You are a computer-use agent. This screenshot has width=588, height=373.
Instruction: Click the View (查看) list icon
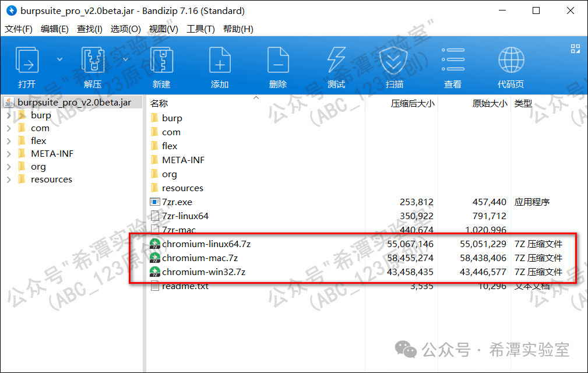click(x=453, y=59)
